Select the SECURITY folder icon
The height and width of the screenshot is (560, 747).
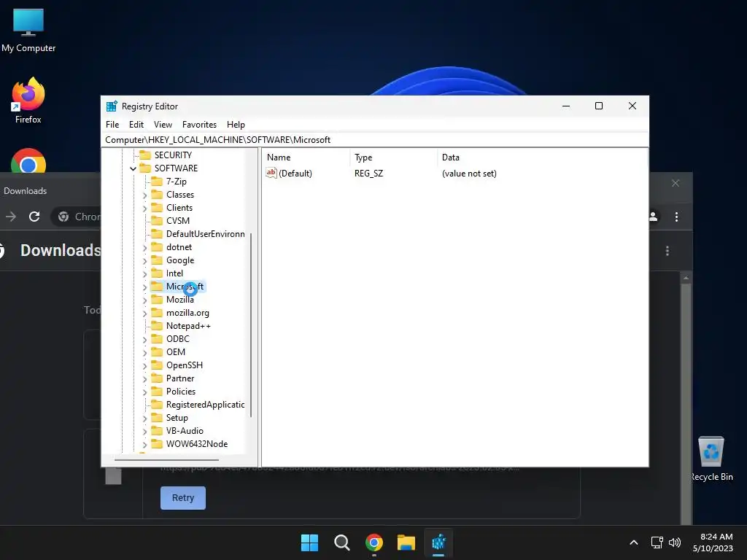[145, 155]
